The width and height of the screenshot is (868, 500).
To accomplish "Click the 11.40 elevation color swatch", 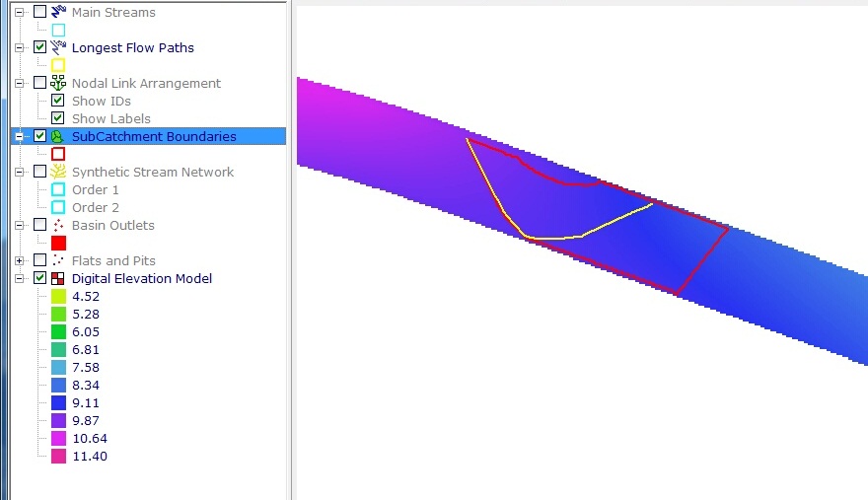I will coord(58,456).
